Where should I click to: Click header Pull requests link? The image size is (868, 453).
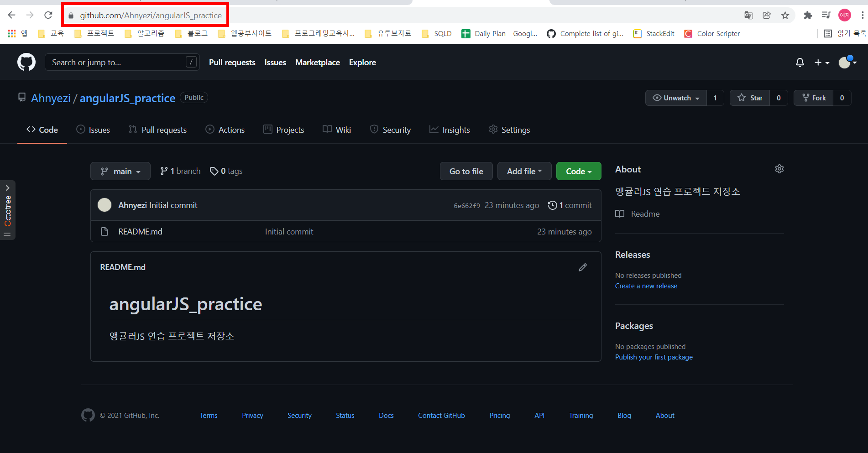[232, 62]
